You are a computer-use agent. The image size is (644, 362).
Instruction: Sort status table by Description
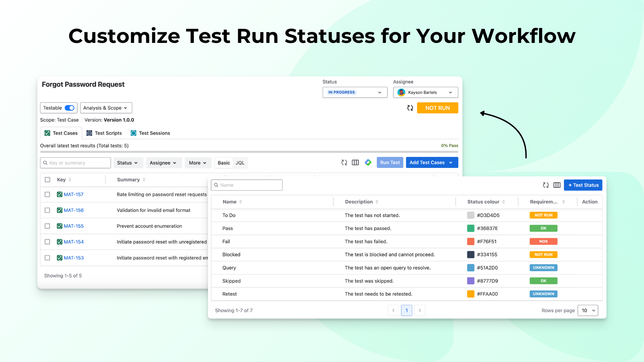pyautogui.click(x=377, y=202)
